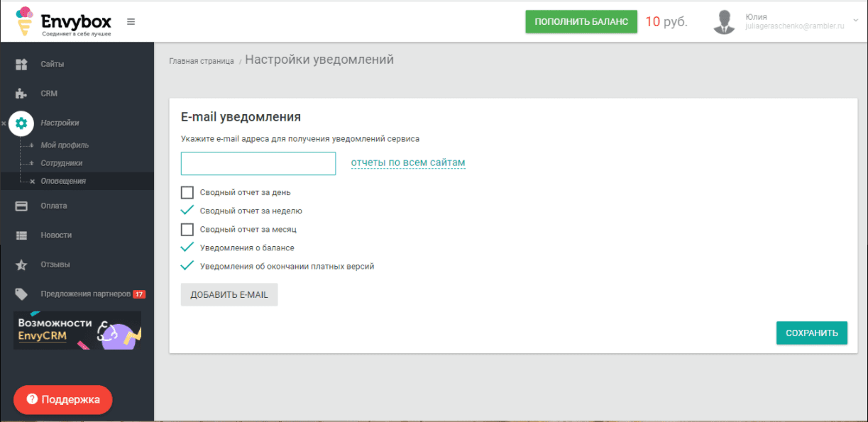Click the user avatar icon
The image size is (868, 422).
pos(724,21)
